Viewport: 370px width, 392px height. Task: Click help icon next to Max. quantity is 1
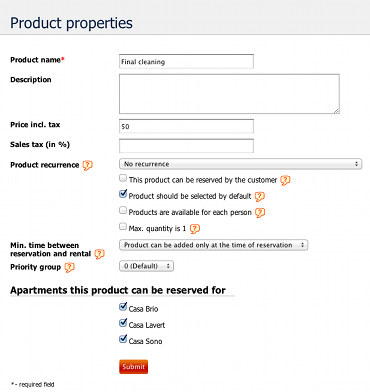pyautogui.click(x=195, y=229)
